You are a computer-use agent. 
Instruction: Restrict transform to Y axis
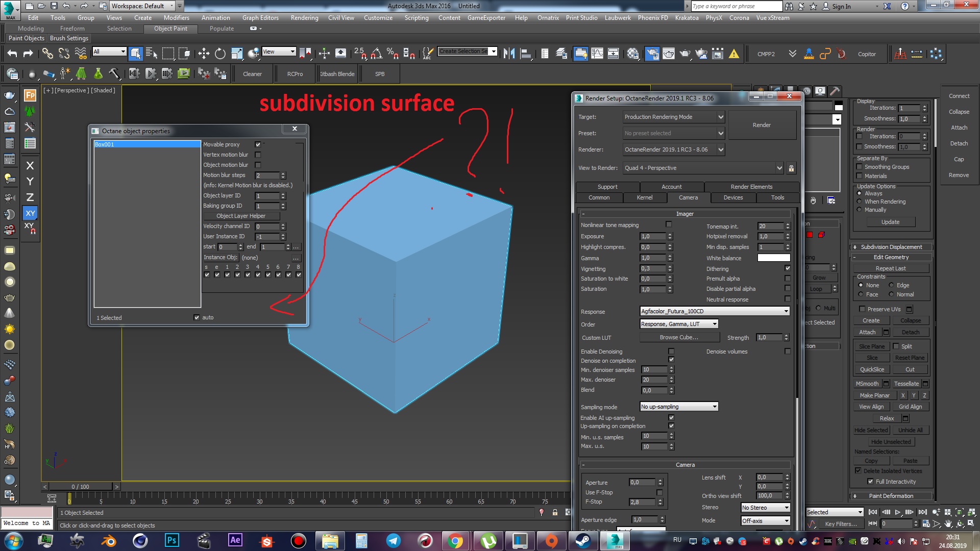tap(30, 181)
